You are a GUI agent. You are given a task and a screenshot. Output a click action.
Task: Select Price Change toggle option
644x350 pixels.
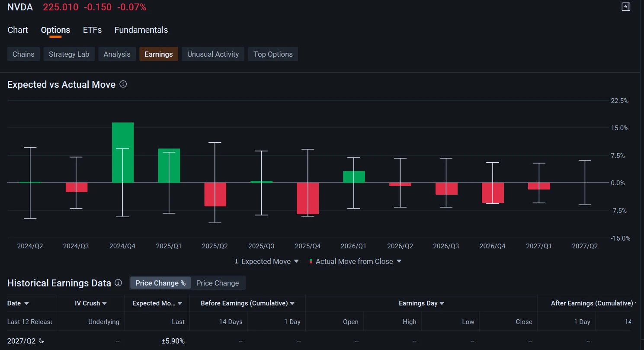(218, 283)
